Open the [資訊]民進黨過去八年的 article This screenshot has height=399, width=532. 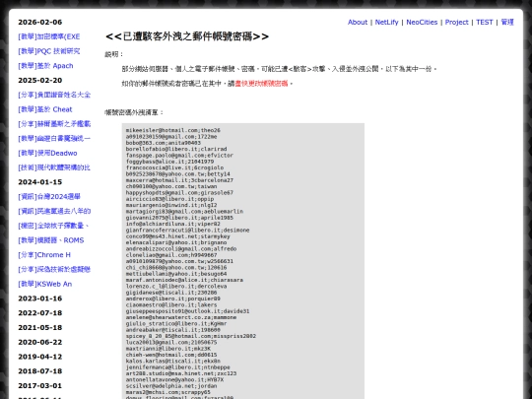pyautogui.click(x=54, y=212)
